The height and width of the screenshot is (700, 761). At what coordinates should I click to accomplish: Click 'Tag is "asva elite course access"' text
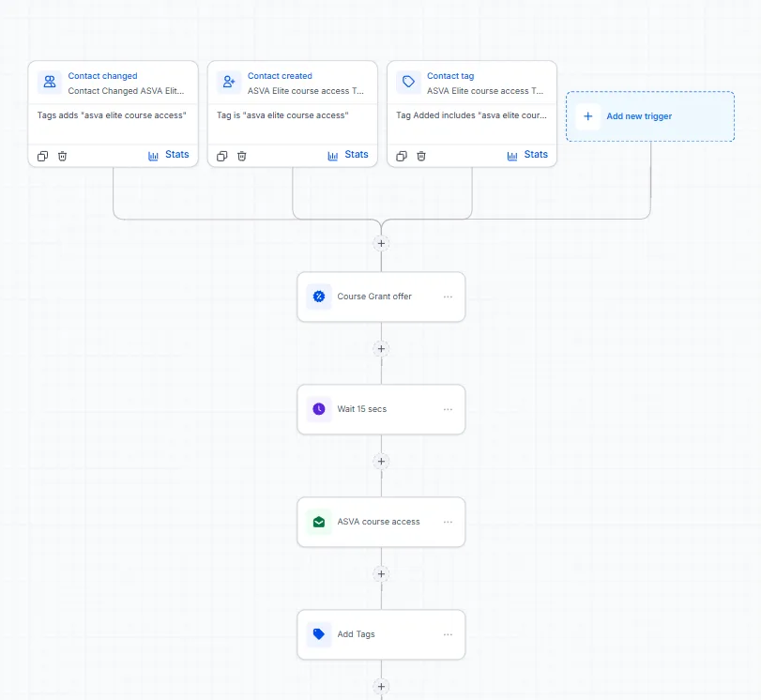(x=282, y=115)
